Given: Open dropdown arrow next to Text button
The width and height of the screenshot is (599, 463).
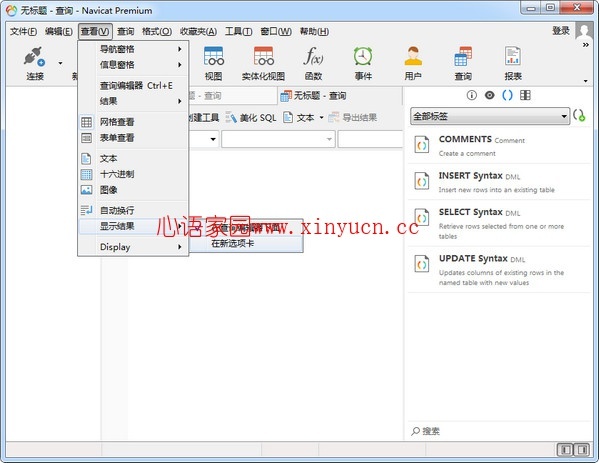Looking at the screenshot, I should [x=321, y=118].
